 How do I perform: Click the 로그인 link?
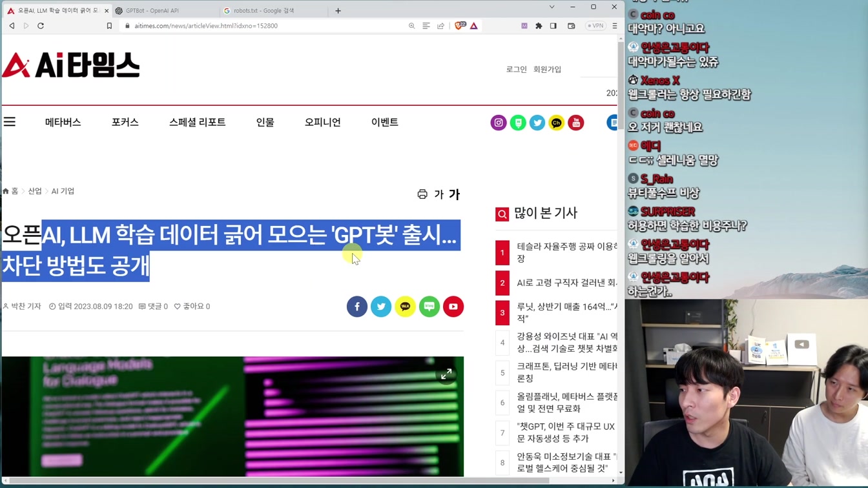(x=516, y=69)
